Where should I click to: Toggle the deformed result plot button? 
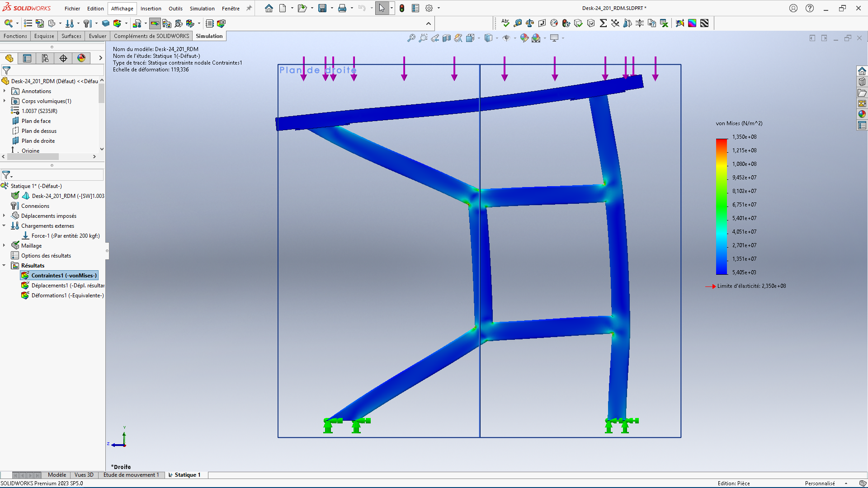point(155,23)
